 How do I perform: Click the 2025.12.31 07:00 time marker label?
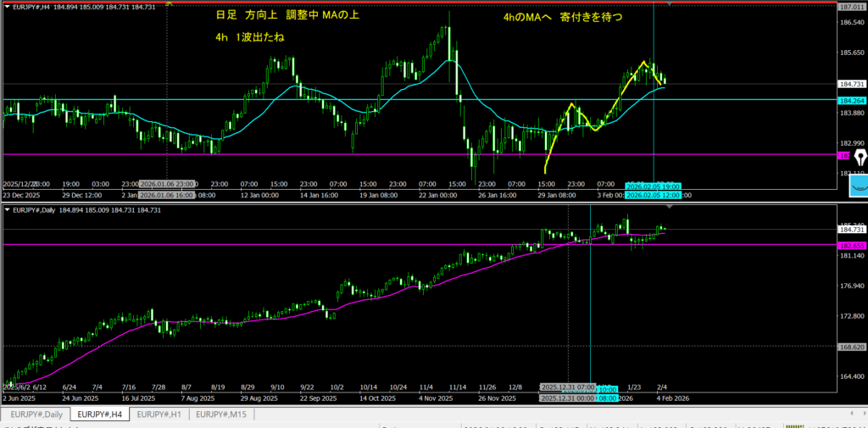click(x=565, y=386)
